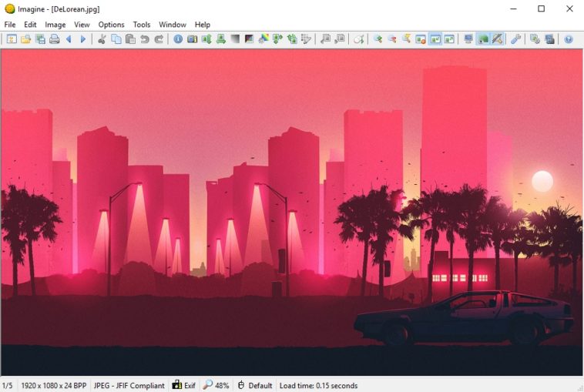Click the Exif status bar entry
Viewport: 584px width, 392px height.
point(184,385)
